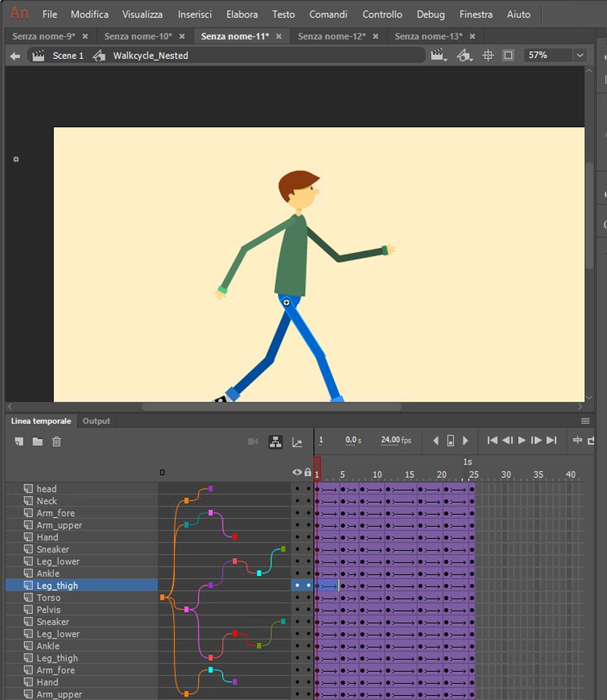
Task: Click the back arrow to exit symbol
Action: pyautogui.click(x=15, y=56)
